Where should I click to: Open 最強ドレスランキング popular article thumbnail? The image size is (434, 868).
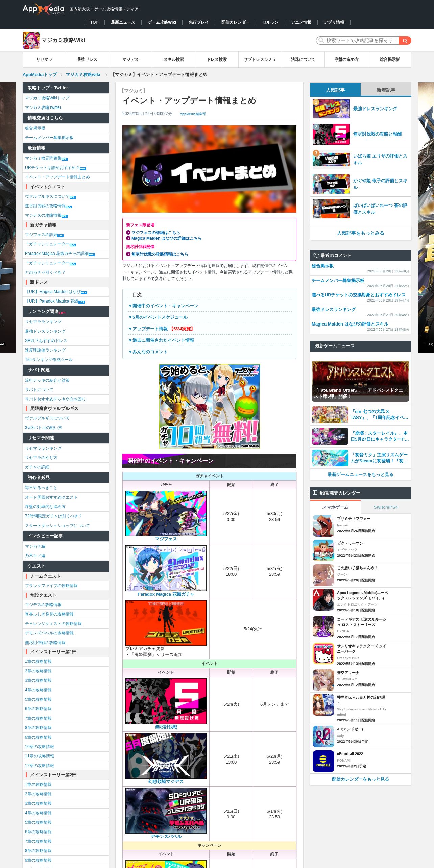pyautogui.click(x=331, y=109)
